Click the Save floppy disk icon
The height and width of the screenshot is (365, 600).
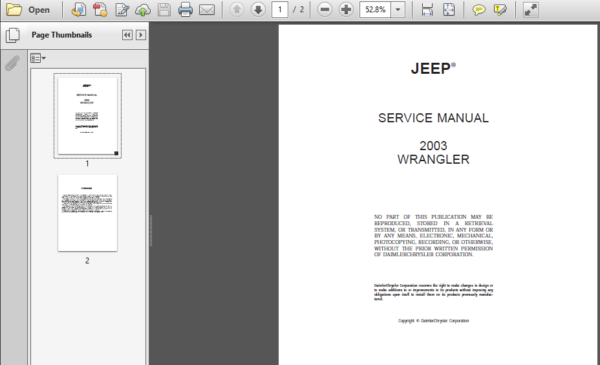click(x=164, y=10)
